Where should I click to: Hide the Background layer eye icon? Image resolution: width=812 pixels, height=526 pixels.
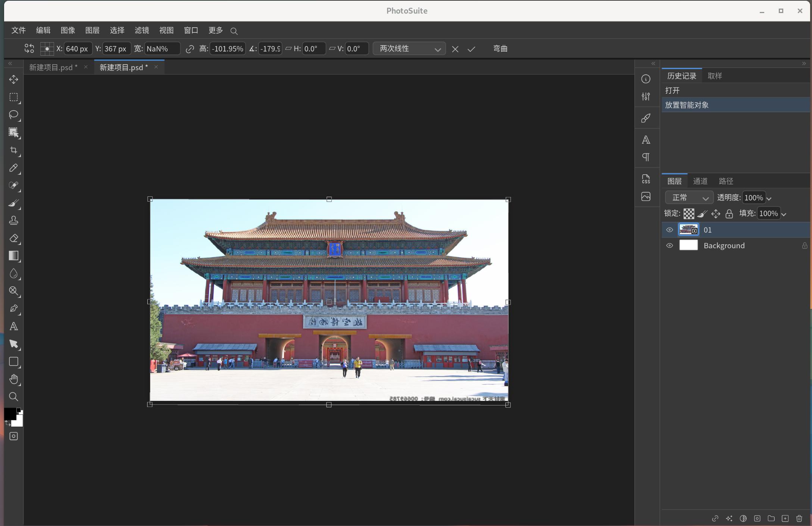click(x=670, y=246)
